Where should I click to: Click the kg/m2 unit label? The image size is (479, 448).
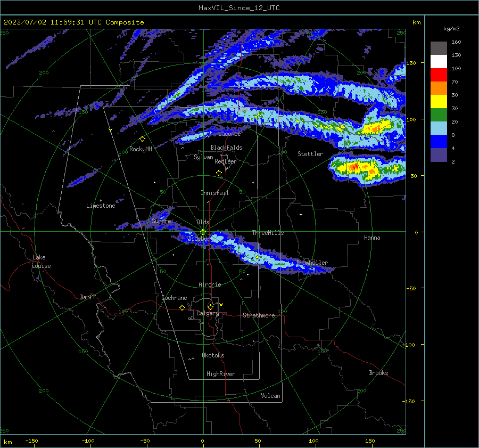(451, 28)
